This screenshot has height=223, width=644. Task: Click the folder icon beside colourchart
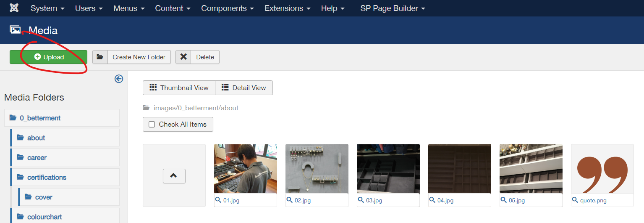tap(21, 217)
